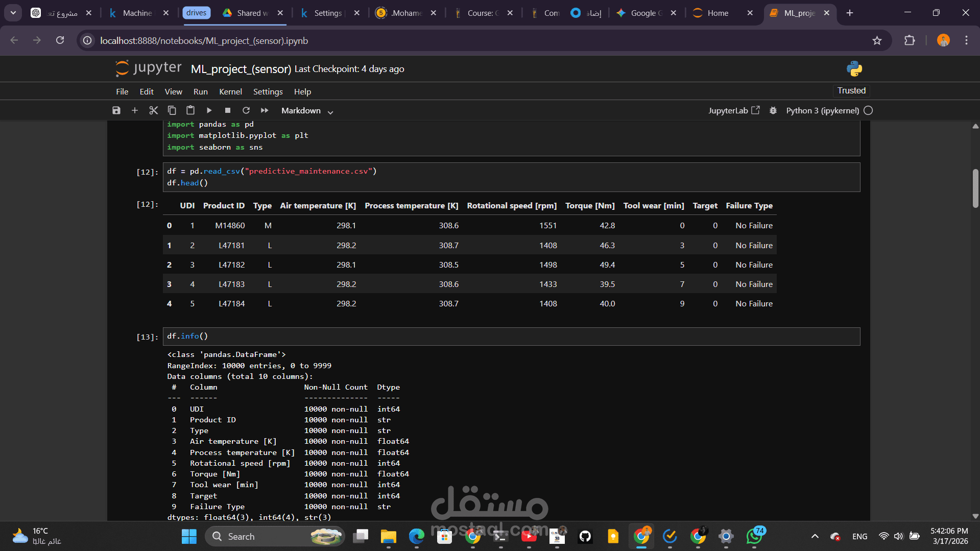Image resolution: width=980 pixels, height=551 pixels.
Task: Restart kernel and run all cells
Action: [265, 110]
